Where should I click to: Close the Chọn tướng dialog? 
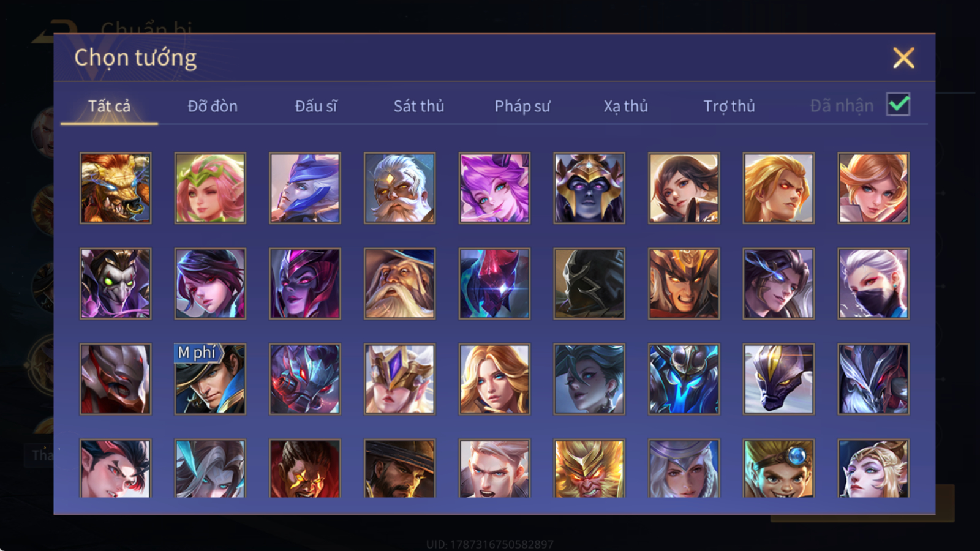click(x=903, y=58)
